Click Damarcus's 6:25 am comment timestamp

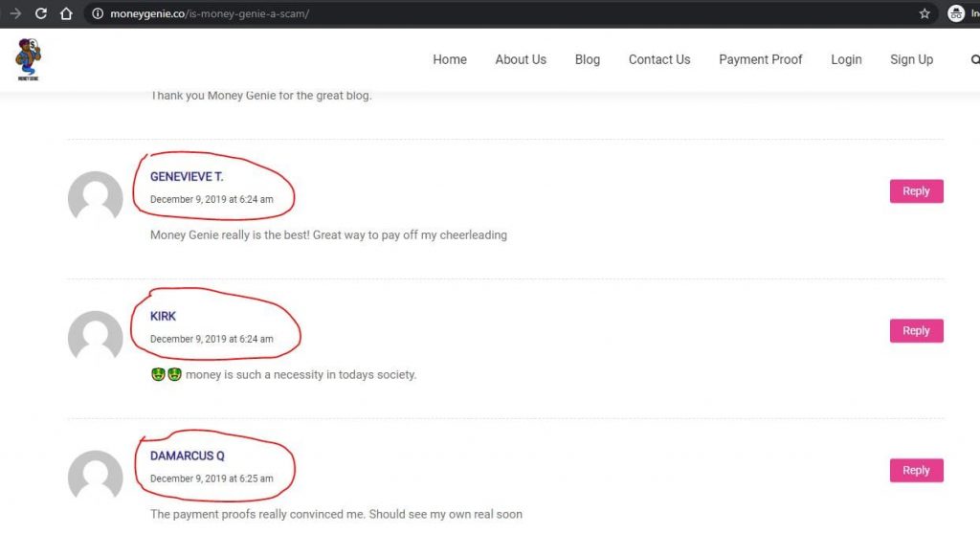pos(212,478)
